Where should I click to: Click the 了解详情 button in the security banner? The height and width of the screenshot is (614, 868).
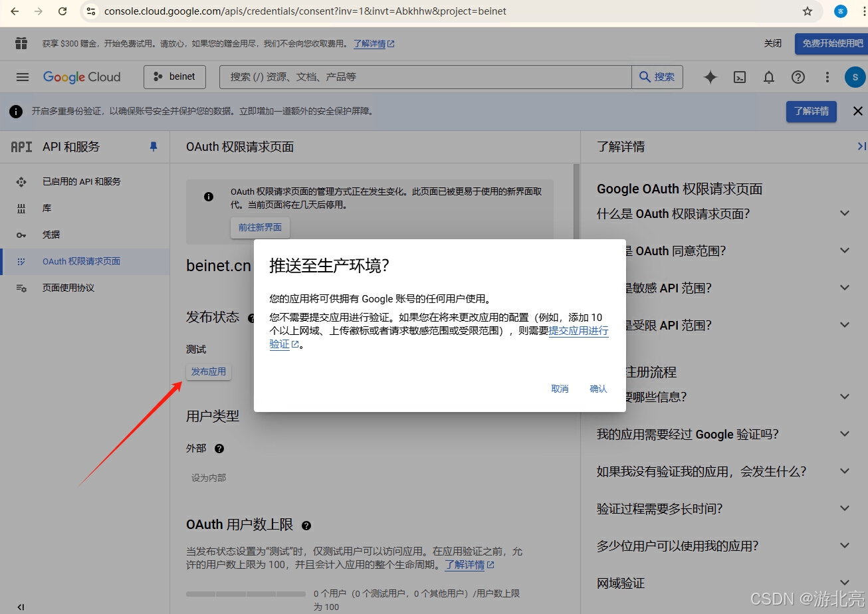[812, 111]
